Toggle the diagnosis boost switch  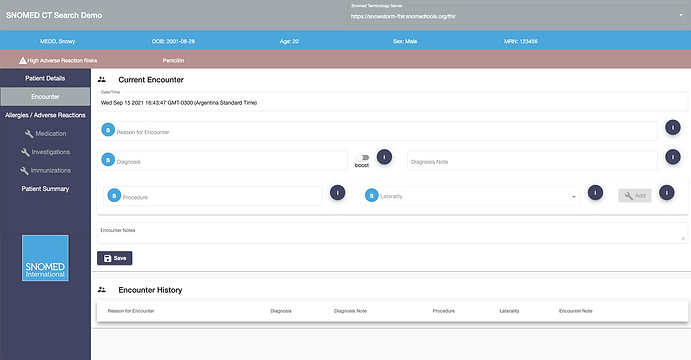(362, 157)
